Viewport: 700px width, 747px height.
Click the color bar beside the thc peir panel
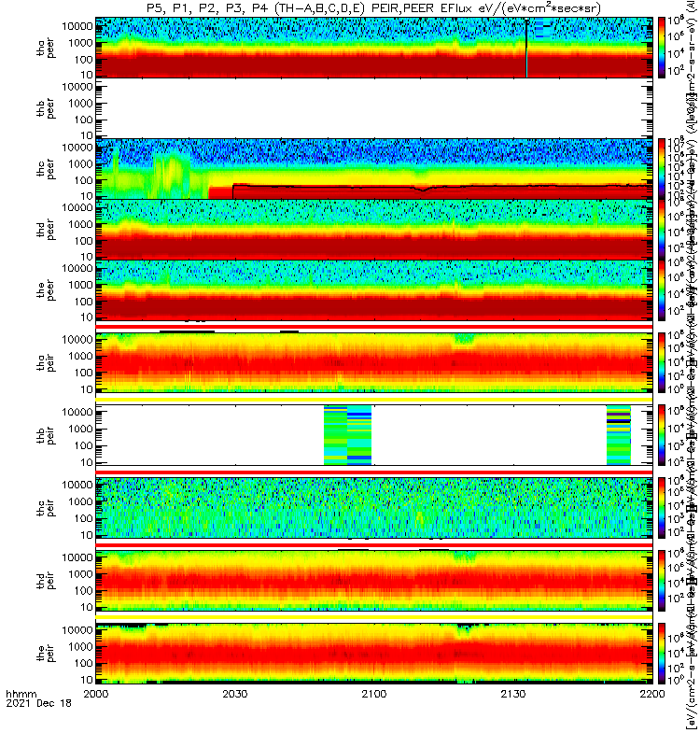pyautogui.click(x=662, y=508)
